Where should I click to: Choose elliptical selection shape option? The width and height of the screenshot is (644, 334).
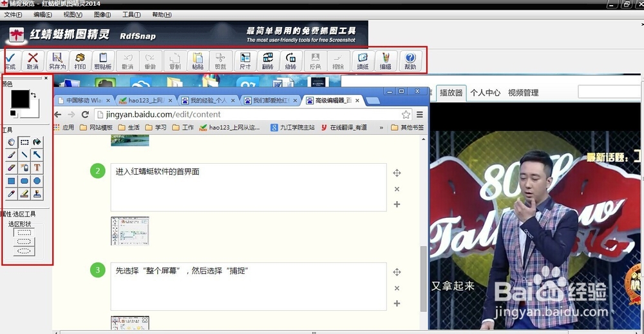(24, 251)
